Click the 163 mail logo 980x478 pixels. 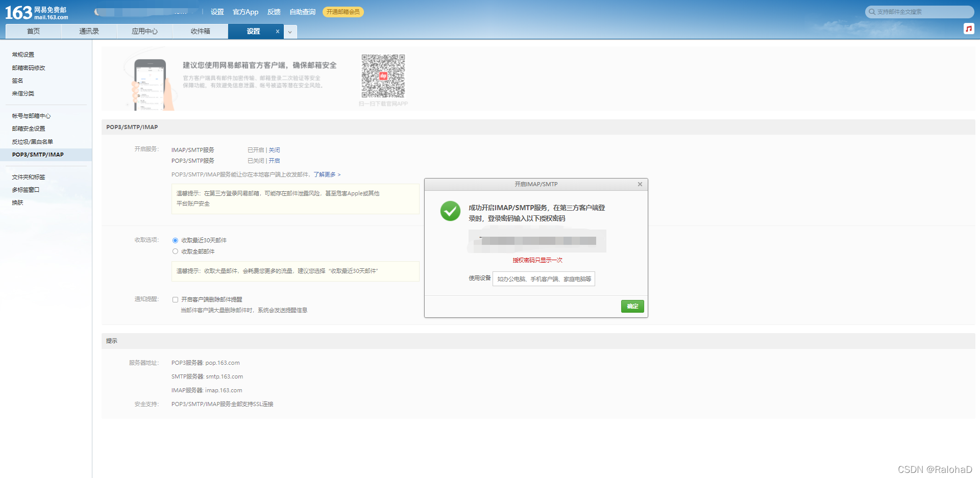37,12
